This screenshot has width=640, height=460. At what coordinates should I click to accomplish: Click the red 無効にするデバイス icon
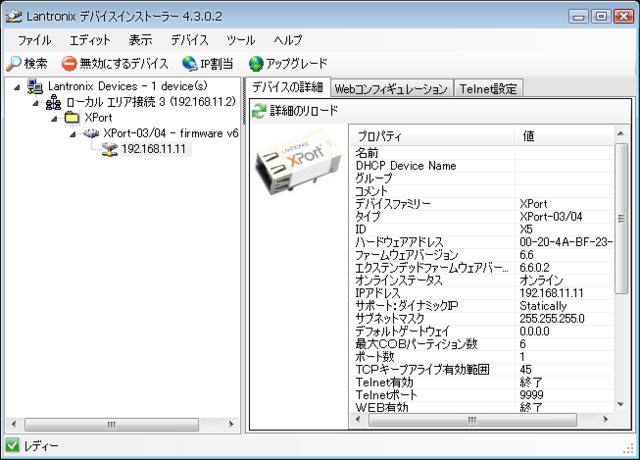pos(69,64)
